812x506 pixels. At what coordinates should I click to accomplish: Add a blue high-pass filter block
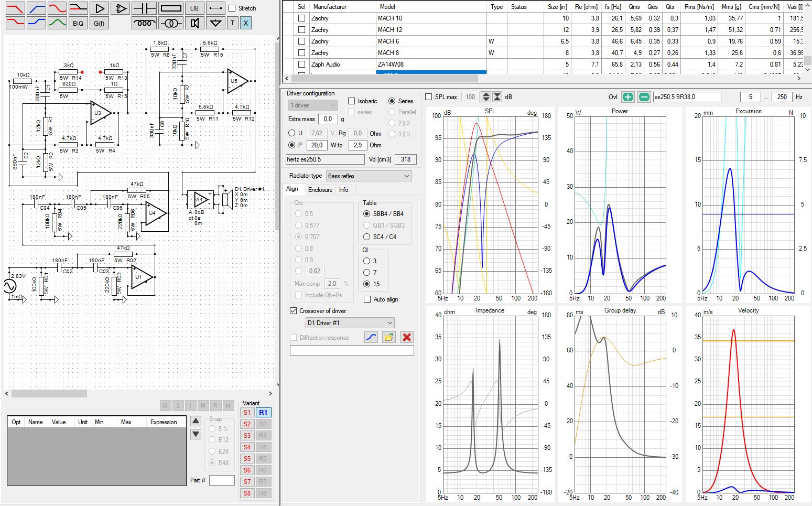click(36, 8)
